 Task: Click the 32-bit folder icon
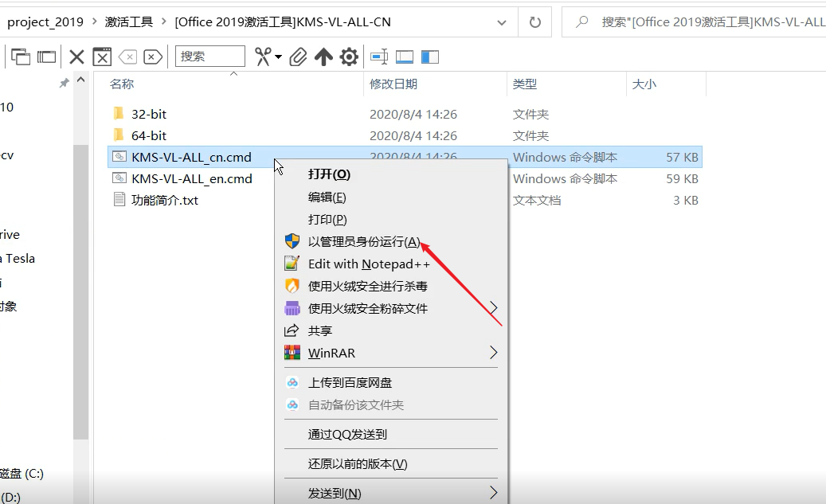coord(119,113)
